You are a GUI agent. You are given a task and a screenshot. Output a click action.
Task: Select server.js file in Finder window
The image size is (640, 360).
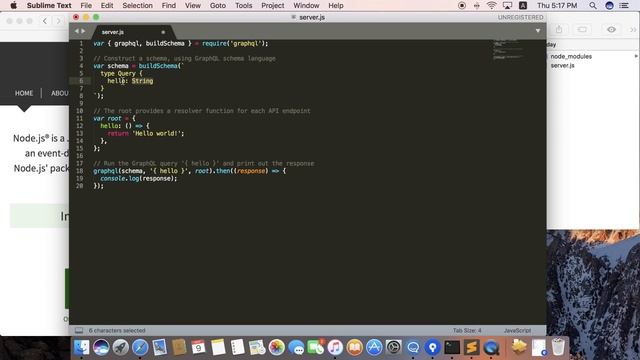(x=562, y=65)
